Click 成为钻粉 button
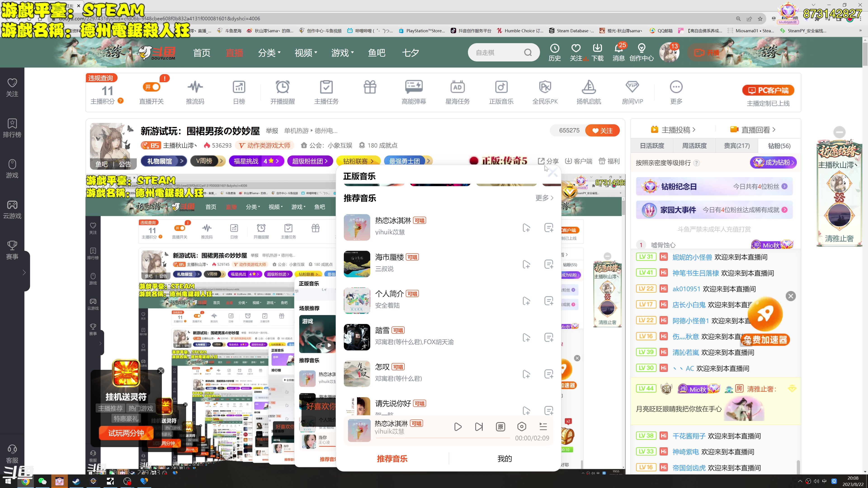Viewport: 868px width, 488px height. pos(773,163)
